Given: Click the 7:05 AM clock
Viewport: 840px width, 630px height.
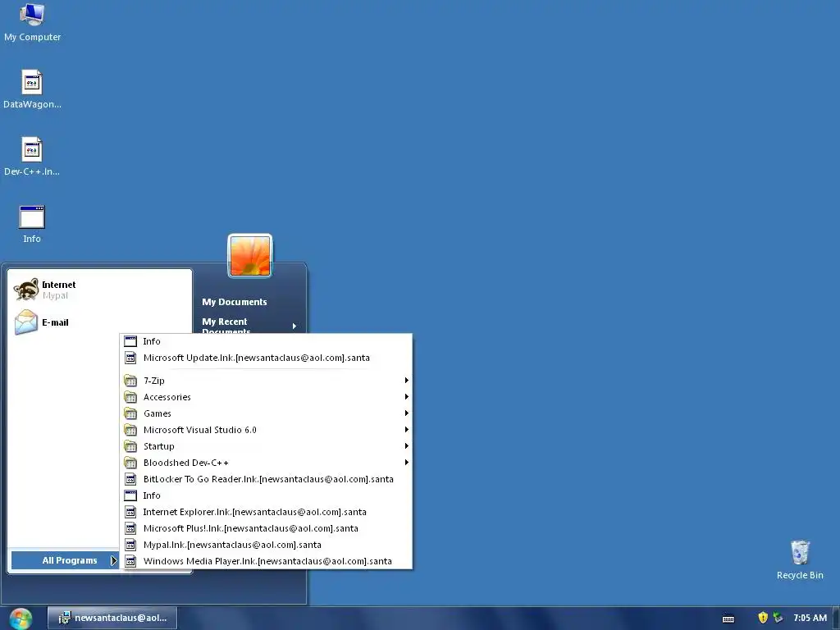Looking at the screenshot, I should (810, 618).
